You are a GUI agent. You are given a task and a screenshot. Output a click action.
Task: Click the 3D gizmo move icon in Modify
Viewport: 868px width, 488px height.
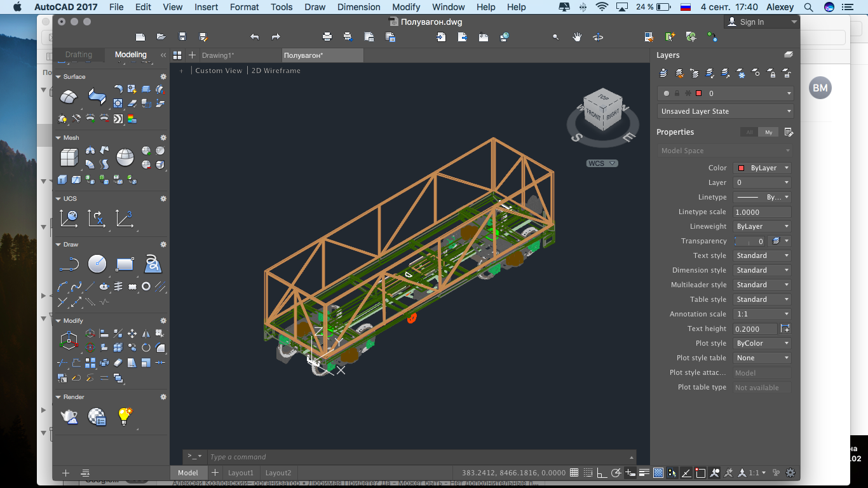click(x=69, y=341)
